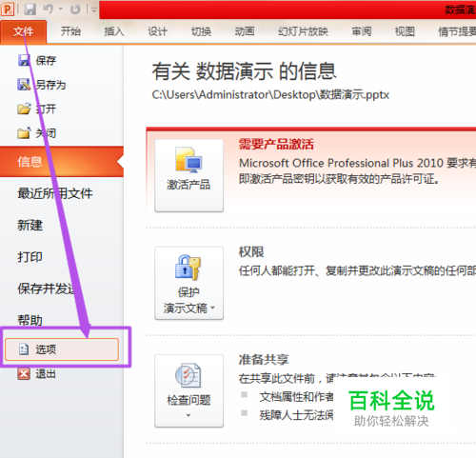Click the red X icon next to 退出

[24, 373]
